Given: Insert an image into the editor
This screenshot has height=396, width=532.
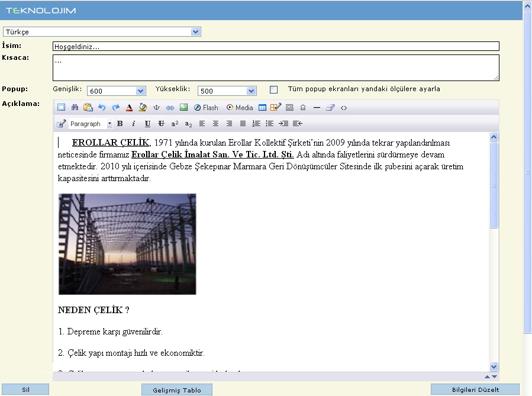Looking at the screenshot, I should (x=183, y=108).
